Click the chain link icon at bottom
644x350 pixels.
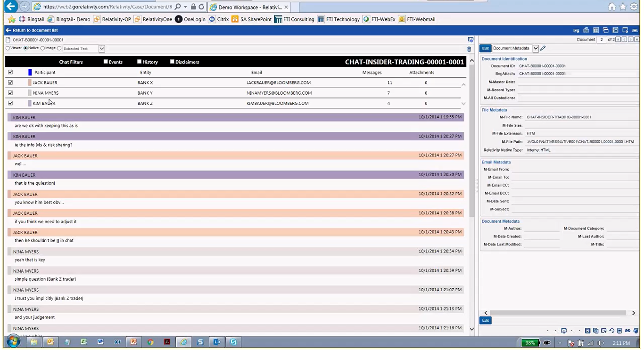(x=627, y=331)
